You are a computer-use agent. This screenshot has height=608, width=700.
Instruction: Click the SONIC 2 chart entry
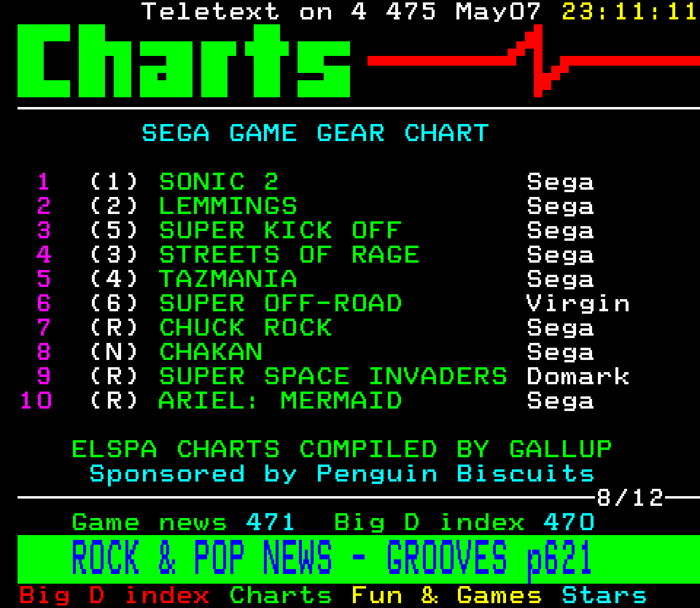pos(219,182)
